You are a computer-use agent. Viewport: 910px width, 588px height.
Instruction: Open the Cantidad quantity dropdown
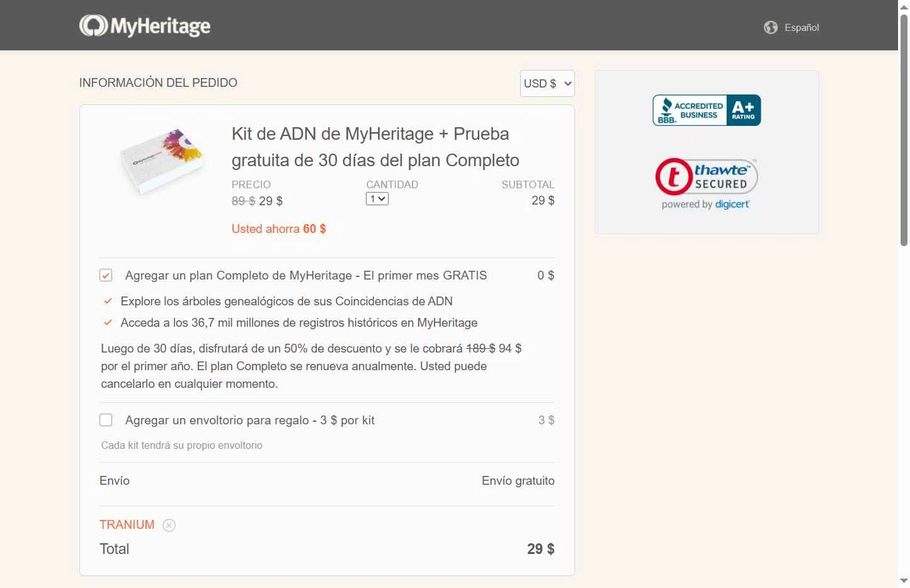[x=377, y=199]
